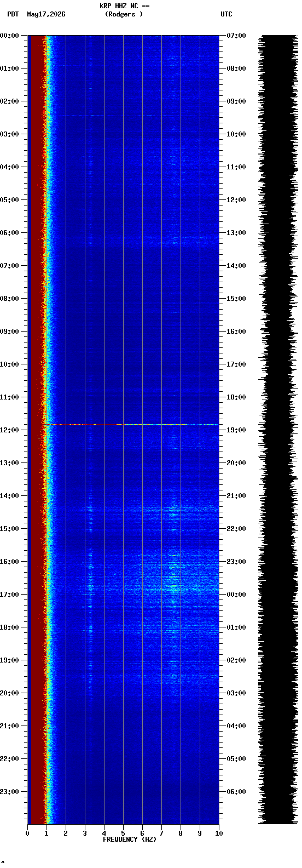302x868 pixels.
Task: Click the 21:00 UTC label on right axis
Action: point(236,496)
